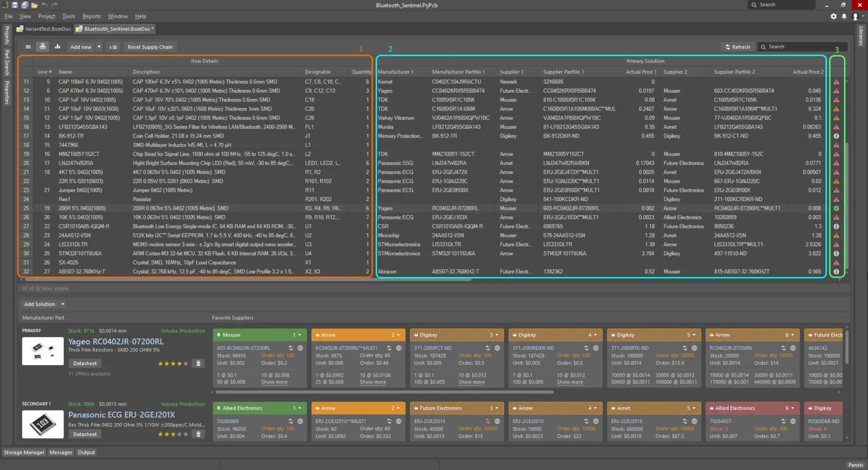This screenshot has width=868, height=470.
Task: Open Allied Electronics rank 1 dropdown
Action: [299, 408]
